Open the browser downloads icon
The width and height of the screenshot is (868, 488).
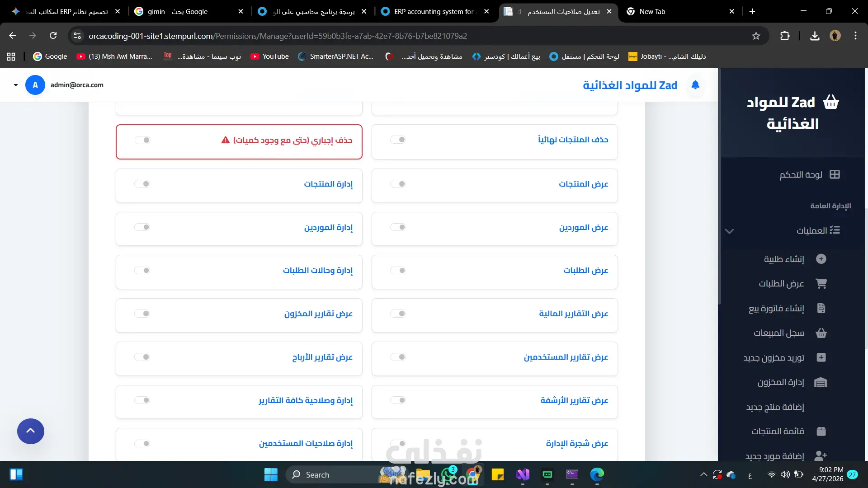(x=815, y=36)
